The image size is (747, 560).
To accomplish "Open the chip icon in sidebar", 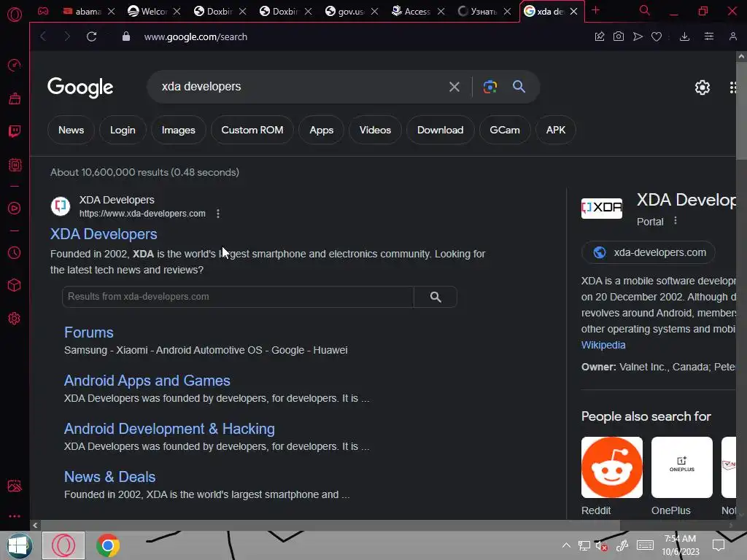I will coord(15,166).
